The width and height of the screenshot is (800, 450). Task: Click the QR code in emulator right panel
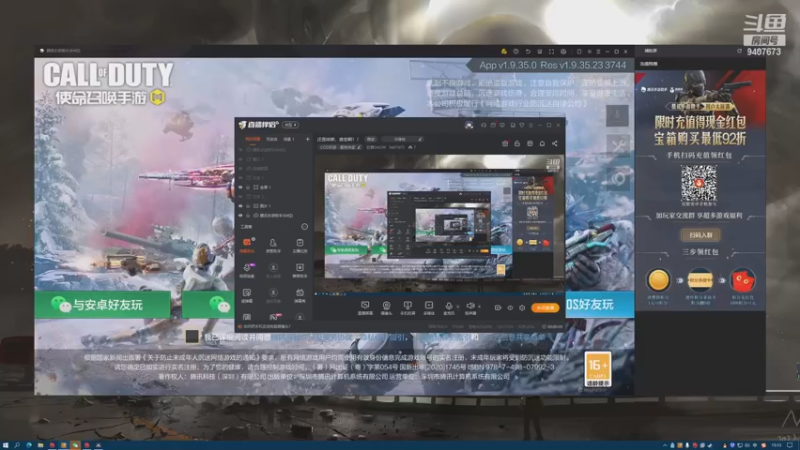[699, 183]
